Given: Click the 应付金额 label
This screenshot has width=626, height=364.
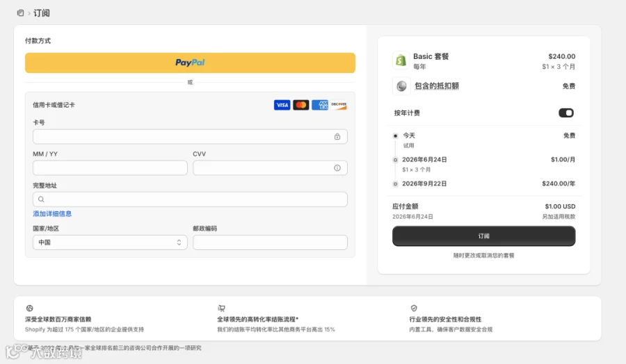Looking at the screenshot, I should tap(406, 206).
